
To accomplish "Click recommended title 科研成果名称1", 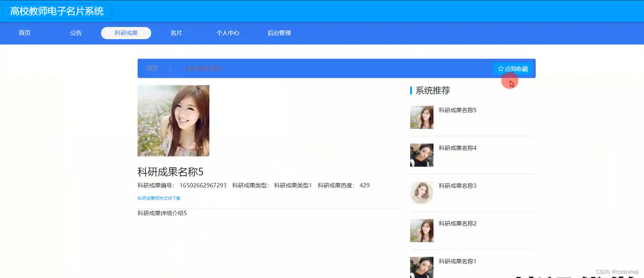I will pyautogui.click(x=458, y=262).
